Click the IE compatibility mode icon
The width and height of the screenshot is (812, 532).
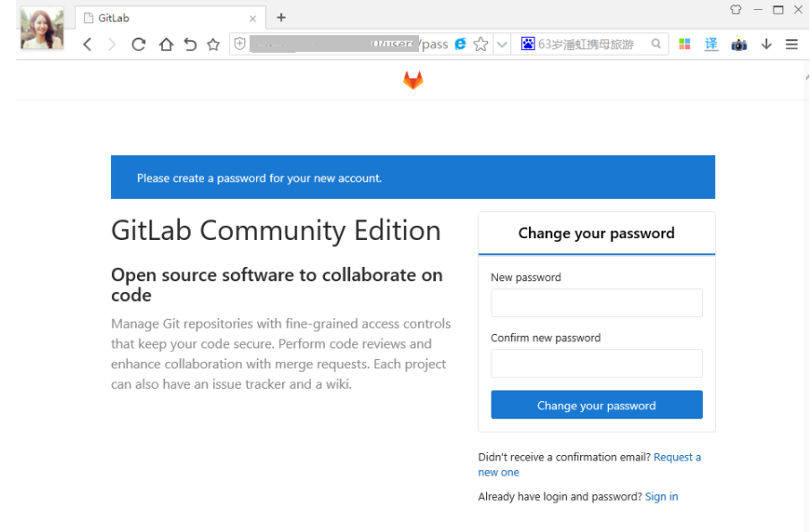pyautogui.click(x=459, y=43)
